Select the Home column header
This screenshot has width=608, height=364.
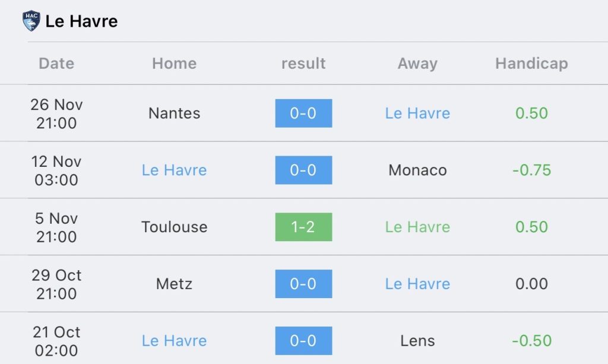tap(174, 64)
